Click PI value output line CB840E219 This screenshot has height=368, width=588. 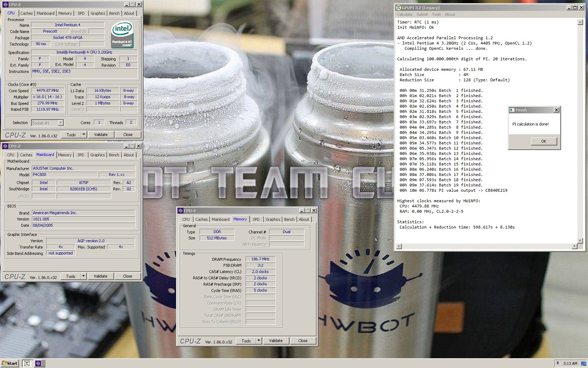pyautogui.click(x=454, y=190)
